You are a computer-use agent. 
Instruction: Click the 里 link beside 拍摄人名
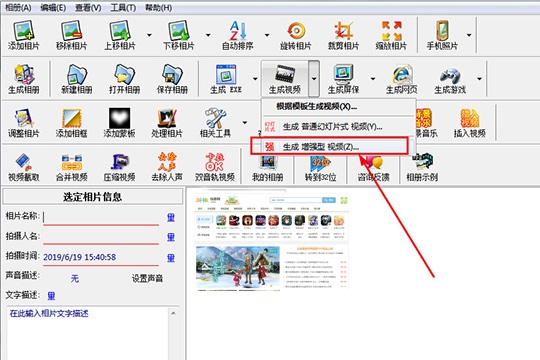click(x=171, y=237)
